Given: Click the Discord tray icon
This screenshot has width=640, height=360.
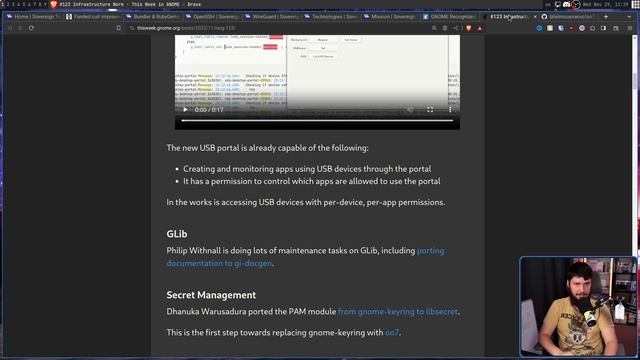Looking at the screenshot, I should tap(567, 4).
